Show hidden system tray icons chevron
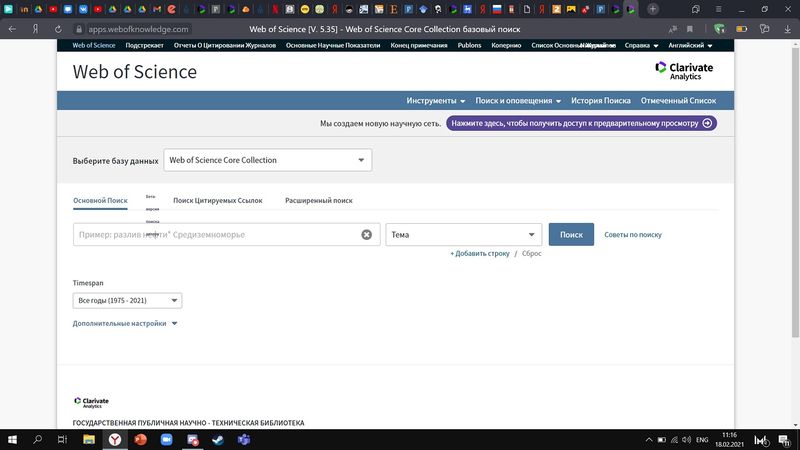The image size is (800, 450). (649, 440)
